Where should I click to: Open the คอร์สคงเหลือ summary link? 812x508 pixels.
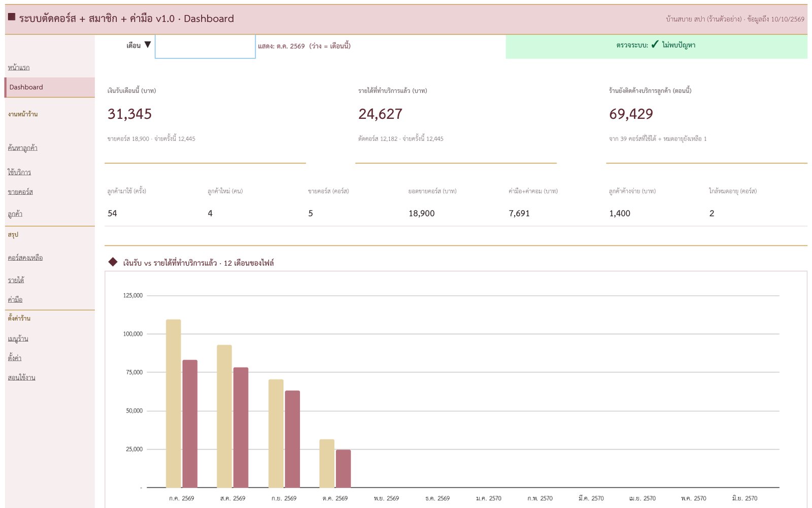coord(25,258)
